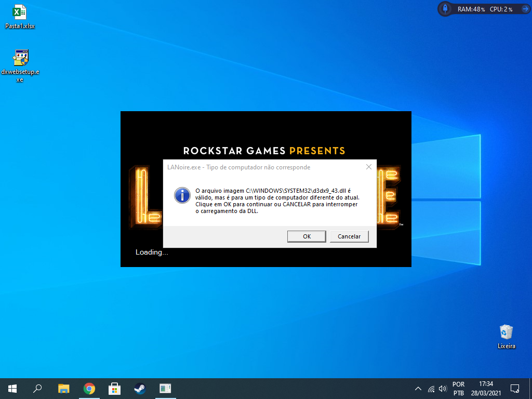Select the Lixeira recycle bin icon
532x399 pixels.
(x=506, y=337)
